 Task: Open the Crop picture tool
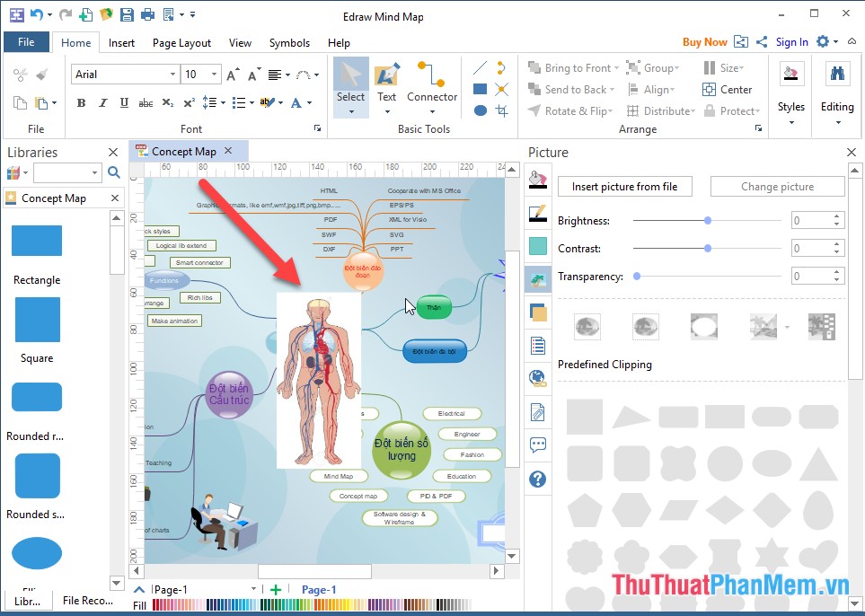tap(499, 110)
